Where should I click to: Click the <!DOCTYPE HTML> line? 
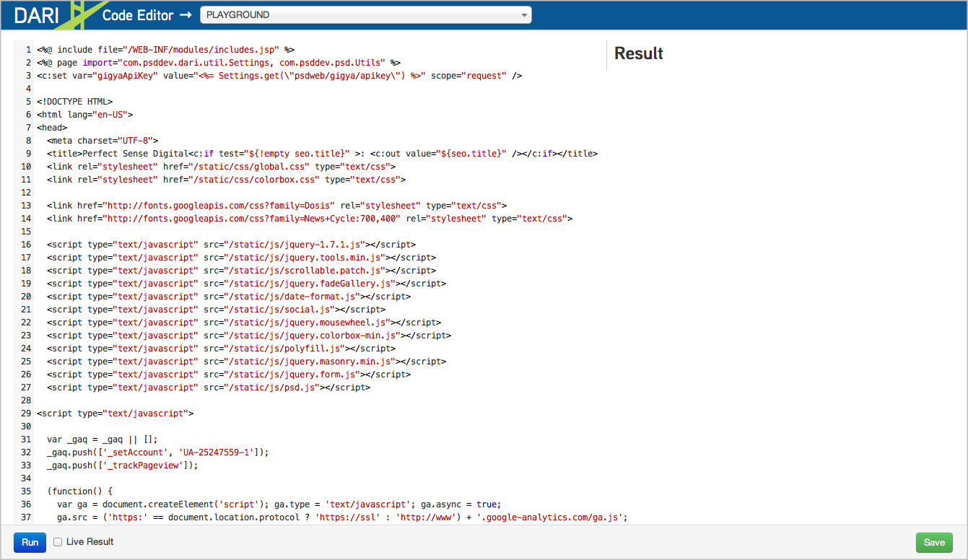click(x=75, y=102)
